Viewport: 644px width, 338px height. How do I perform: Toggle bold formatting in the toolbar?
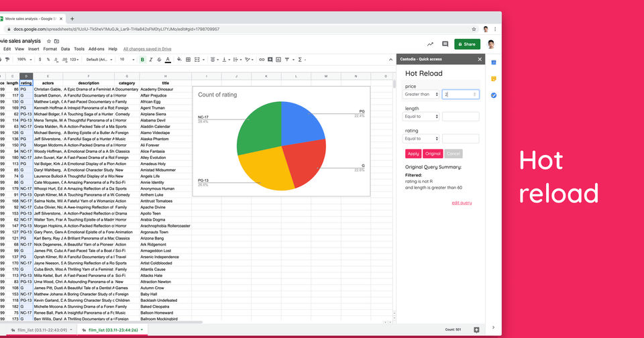point(142,60)
